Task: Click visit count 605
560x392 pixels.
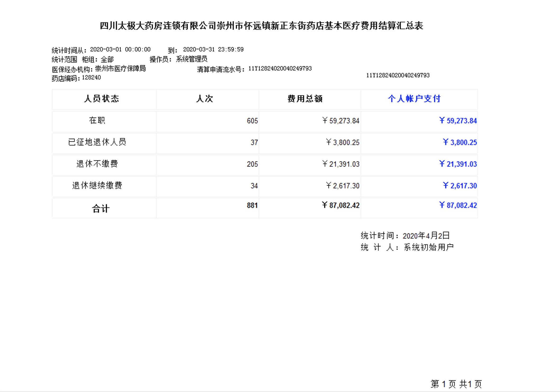Action: click(252, 121)
